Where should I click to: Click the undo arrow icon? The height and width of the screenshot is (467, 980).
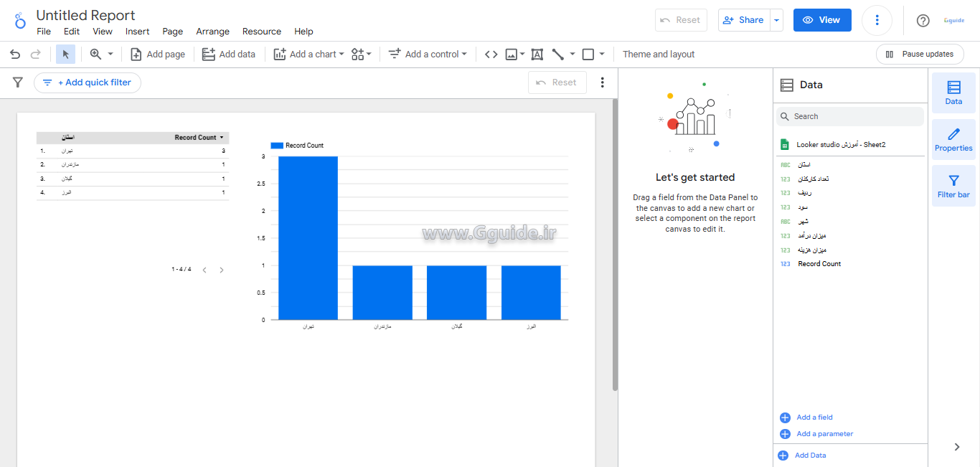[14, 55]
